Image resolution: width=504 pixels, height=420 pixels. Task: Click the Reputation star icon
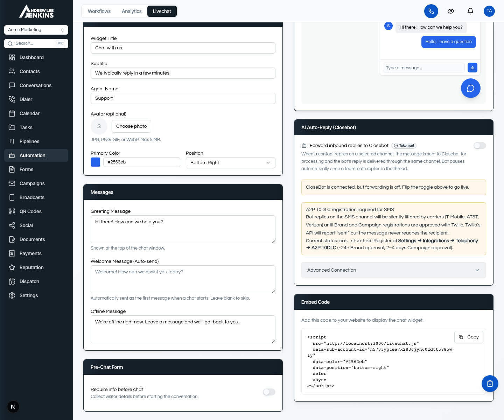click(x=12, y=267)
